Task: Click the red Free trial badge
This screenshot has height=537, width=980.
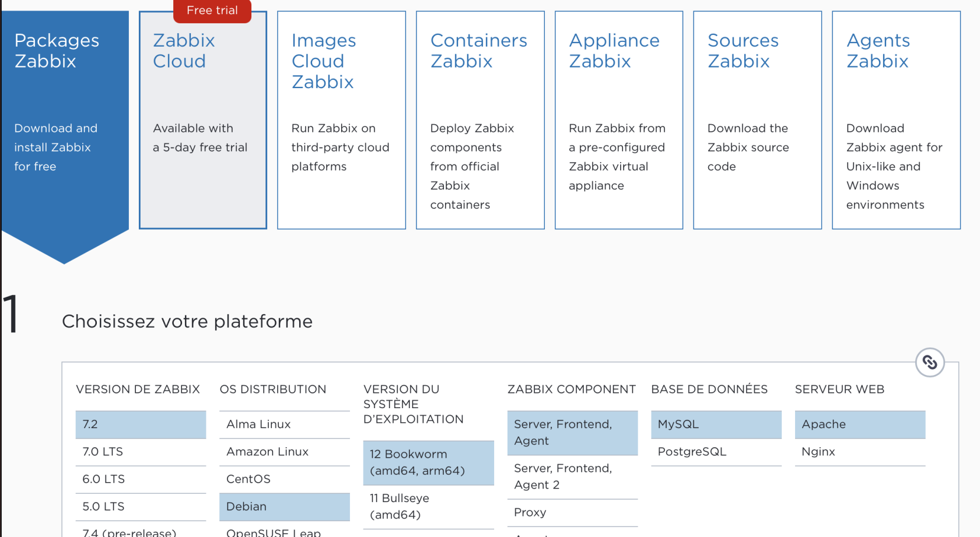Action: tap(212, 10)
